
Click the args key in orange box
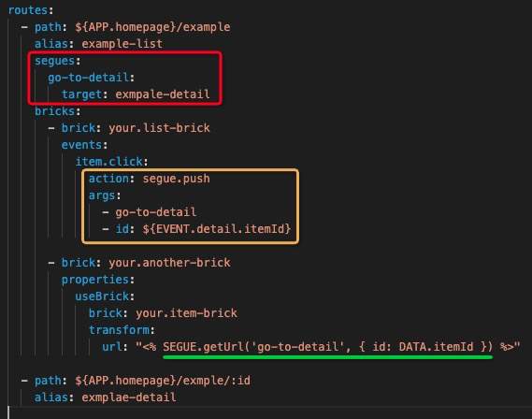coord(102,195)
